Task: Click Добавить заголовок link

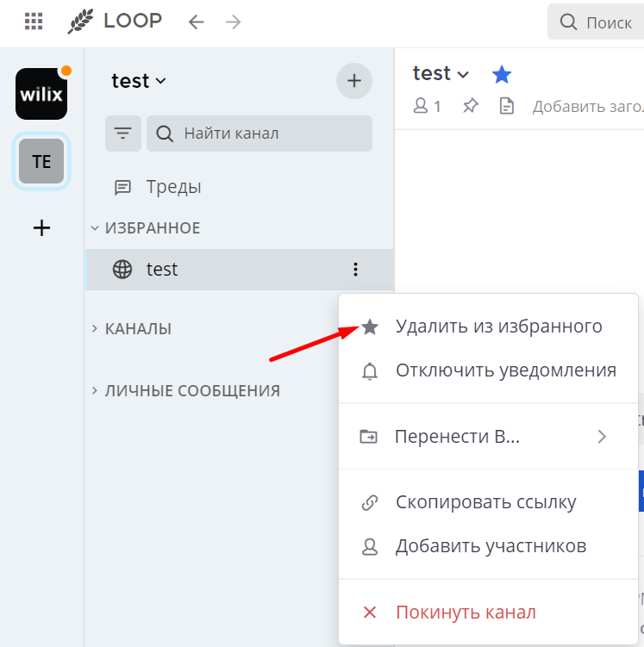Action: click(x=588, y=107)
